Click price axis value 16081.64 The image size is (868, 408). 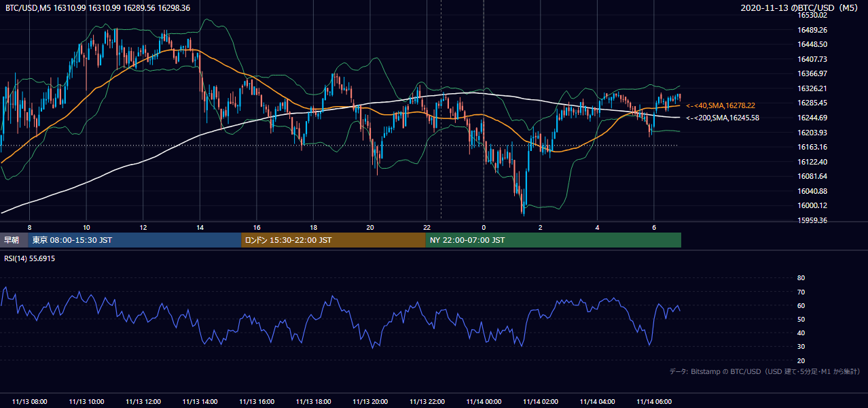(812, 176)
